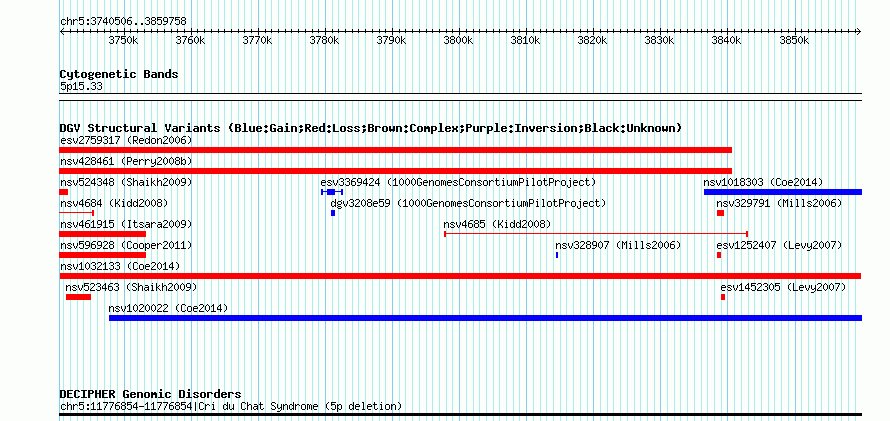This screenshot has width=890, height=421.
Task: Click the thin red nsv4684 line
Action: click(x=77, y=213)
